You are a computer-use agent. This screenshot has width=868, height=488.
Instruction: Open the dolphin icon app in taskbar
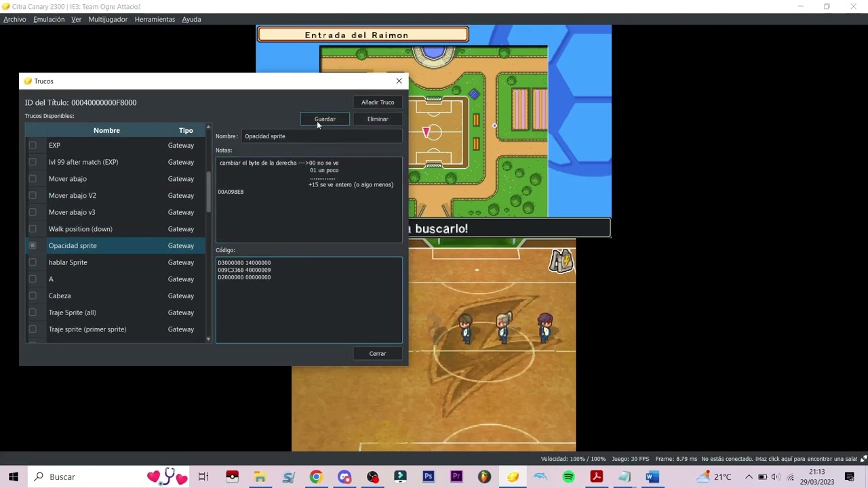click(x=540, y=477)
